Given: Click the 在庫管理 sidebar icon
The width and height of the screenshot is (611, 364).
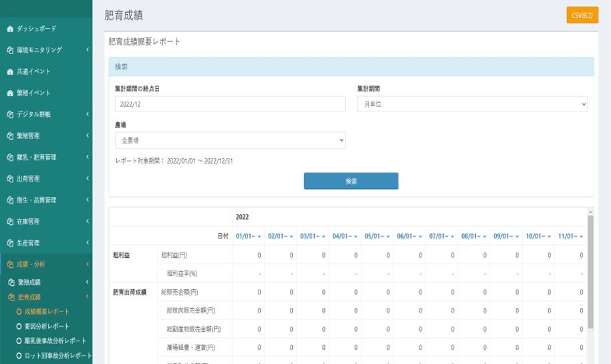Looking at the screenshot, I should [10, 222].
